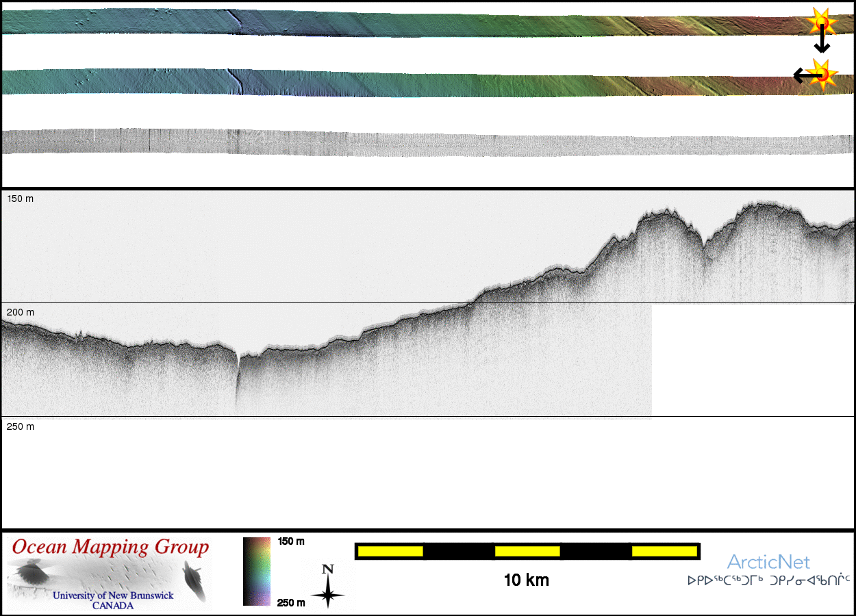Screen dimensions: 856x616
Task: Click the first yellow scale bar segment
Action: (390, 551)
